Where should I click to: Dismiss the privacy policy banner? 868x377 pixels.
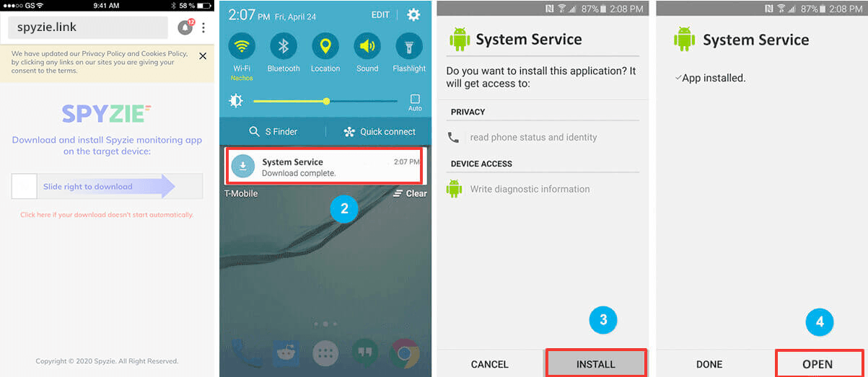click(203, 56)
